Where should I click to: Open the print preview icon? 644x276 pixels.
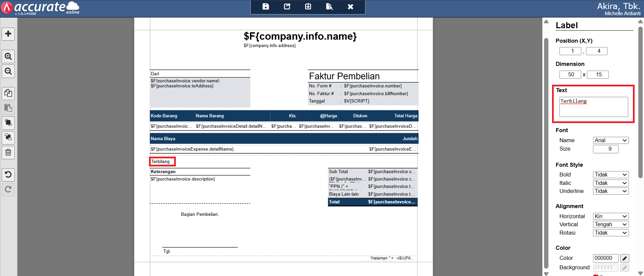pyautogui.click(x=329, y=7)
